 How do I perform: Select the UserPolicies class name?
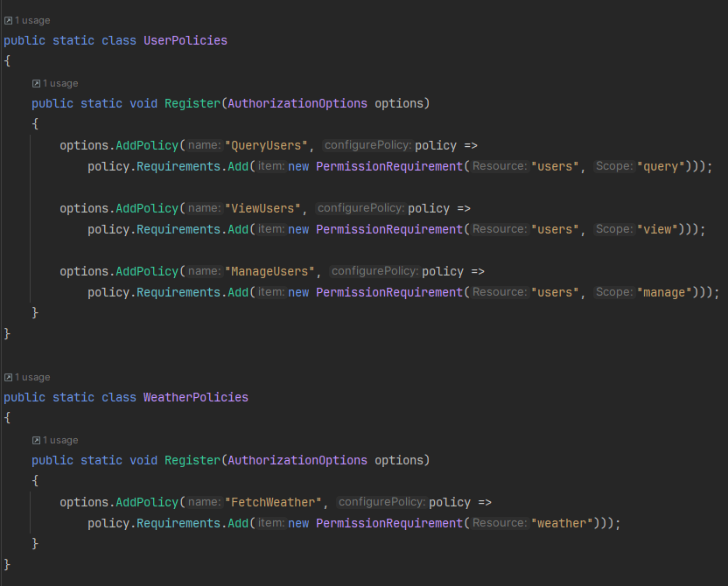185,40
